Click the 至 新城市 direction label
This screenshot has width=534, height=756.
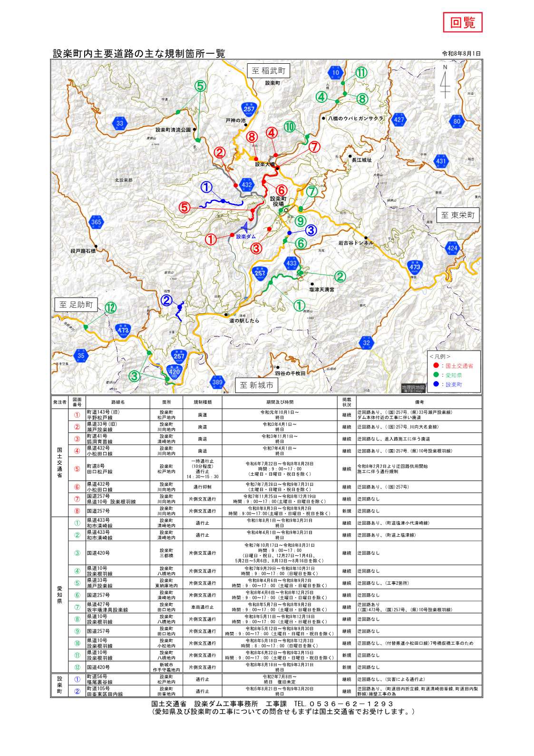pos(257,385)
